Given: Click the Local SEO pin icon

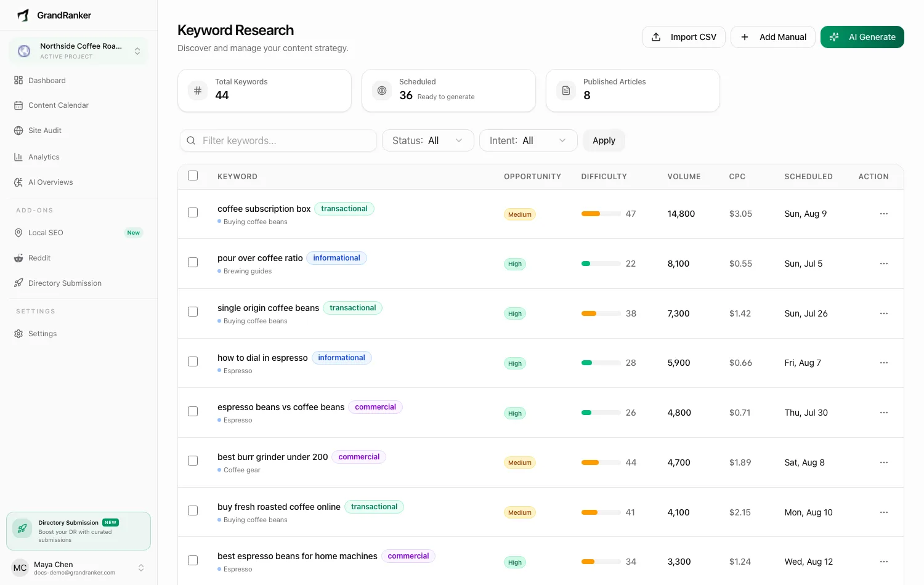Looking at the screenshot, I should coord(18,233).
